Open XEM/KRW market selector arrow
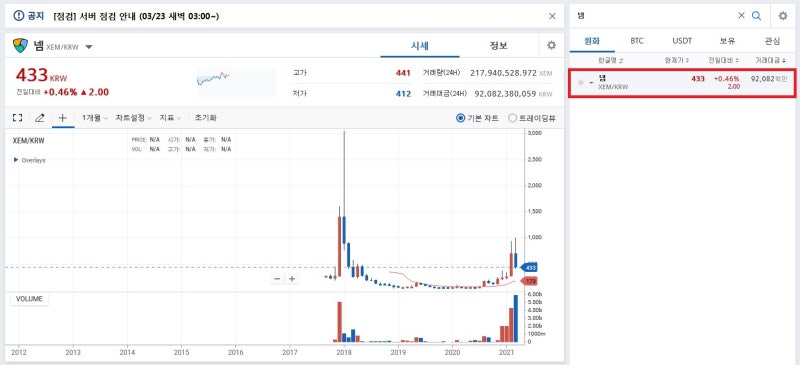 pyautogui.click(x=89, y=47)
